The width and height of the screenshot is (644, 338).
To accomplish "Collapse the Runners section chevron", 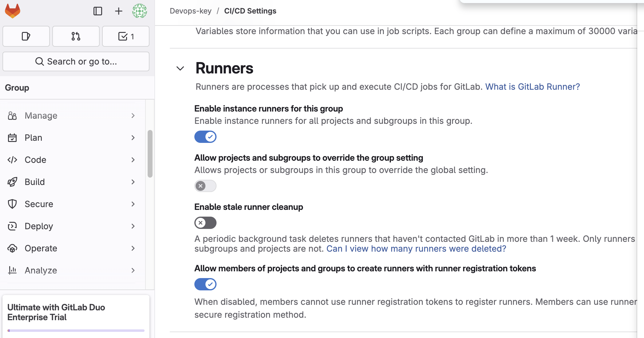I will coord(180,68).
